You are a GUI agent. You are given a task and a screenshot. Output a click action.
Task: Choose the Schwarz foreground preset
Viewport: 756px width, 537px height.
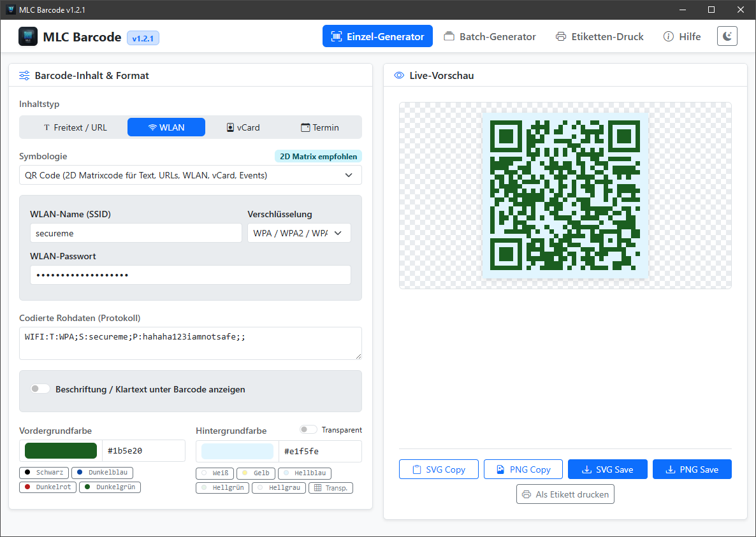(x=44, y=473)
